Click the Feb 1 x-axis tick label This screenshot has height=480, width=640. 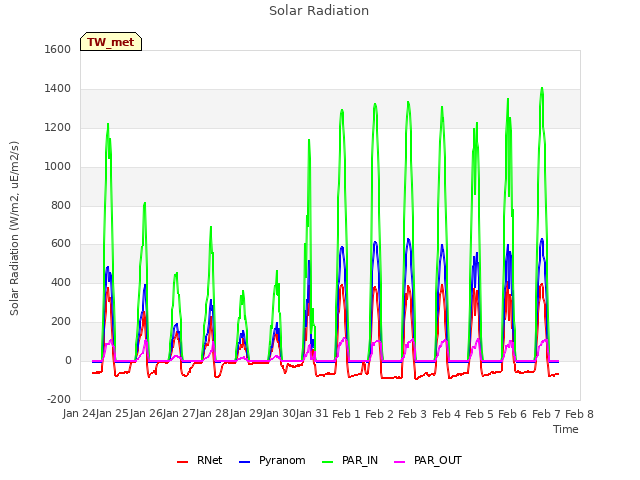[x=346, y=414]
